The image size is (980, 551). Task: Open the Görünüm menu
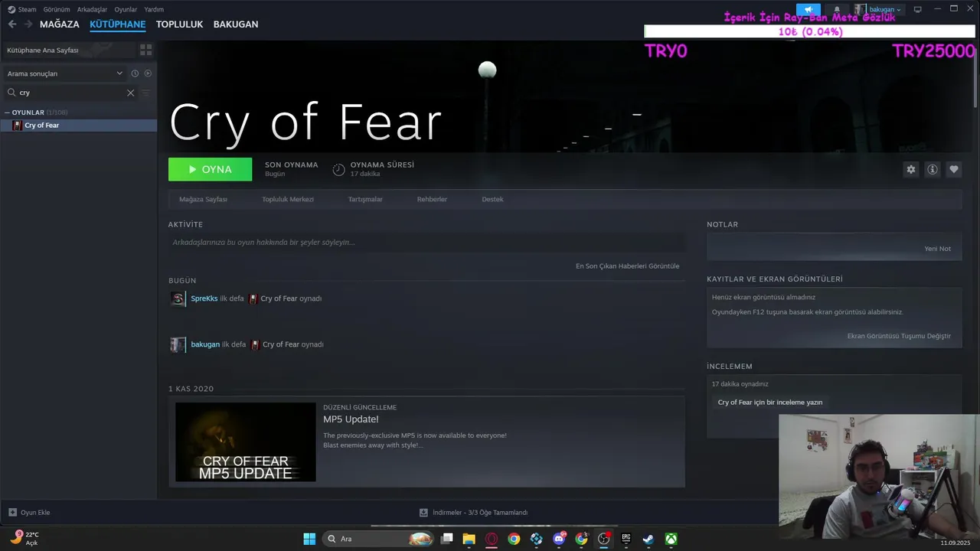tap(57, 9)
